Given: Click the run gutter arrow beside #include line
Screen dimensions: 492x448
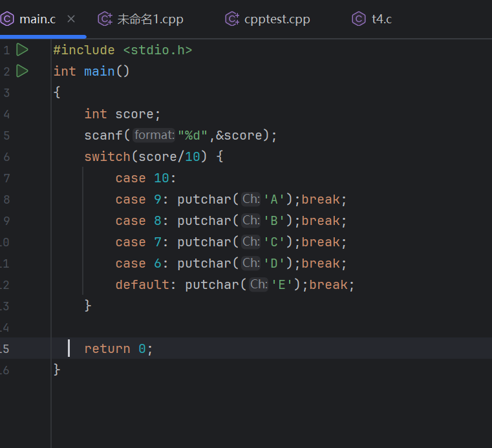Looking at the screenshot, I should 22,50.
